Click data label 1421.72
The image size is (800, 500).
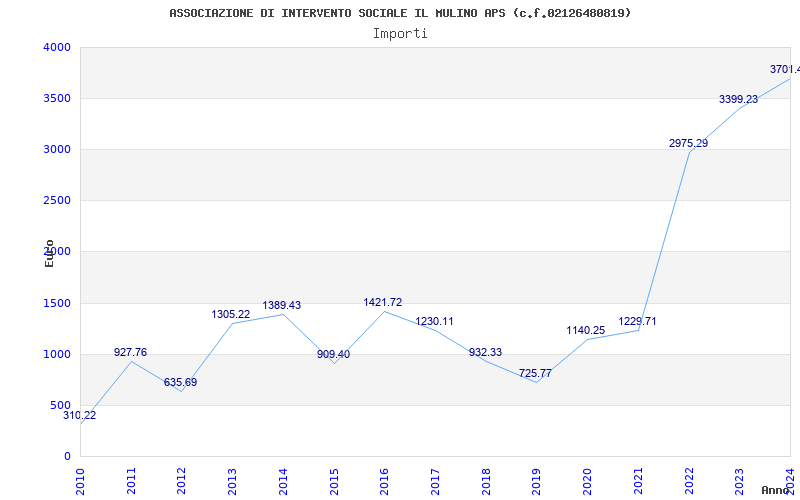point(383,302)
